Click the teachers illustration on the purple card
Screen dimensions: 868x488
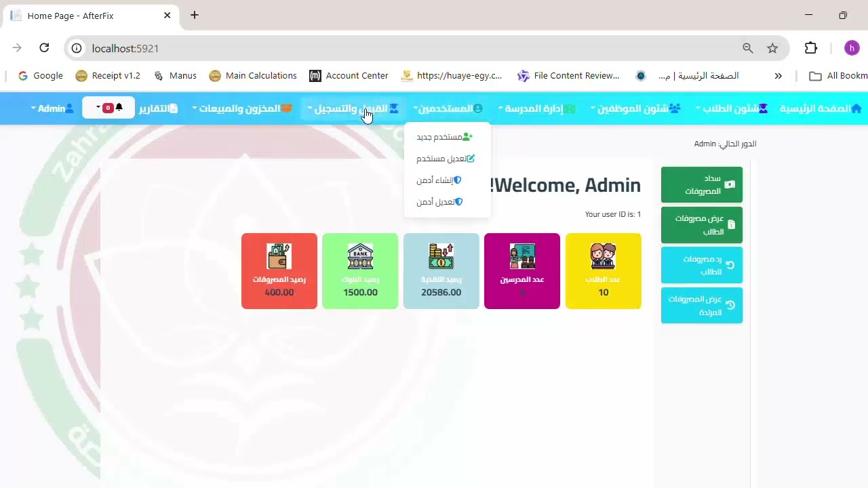pos(522,256)
